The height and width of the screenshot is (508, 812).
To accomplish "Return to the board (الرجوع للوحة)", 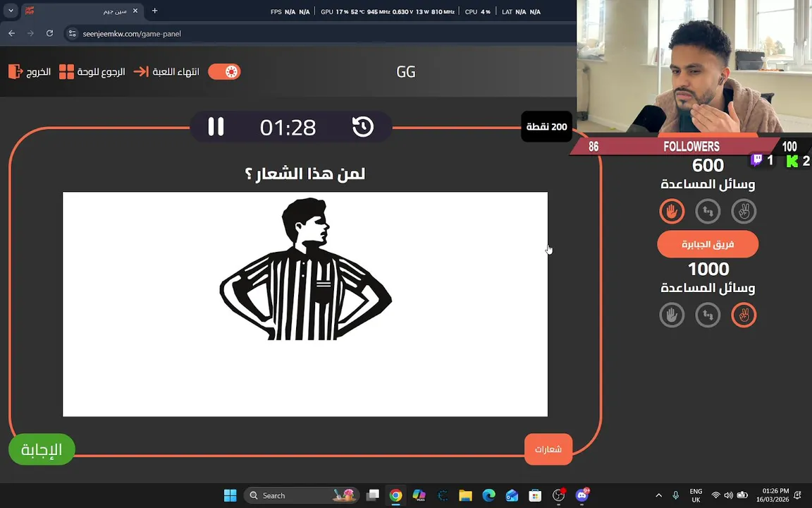I will tap(92, 71).
